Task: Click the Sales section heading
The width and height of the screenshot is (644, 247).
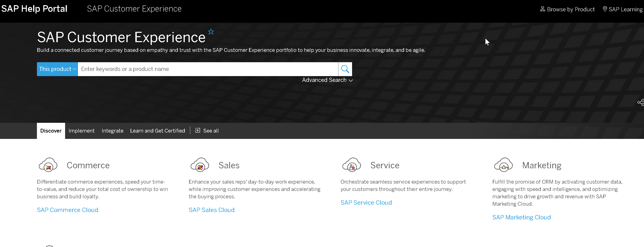Action: (x=229, y=165)
